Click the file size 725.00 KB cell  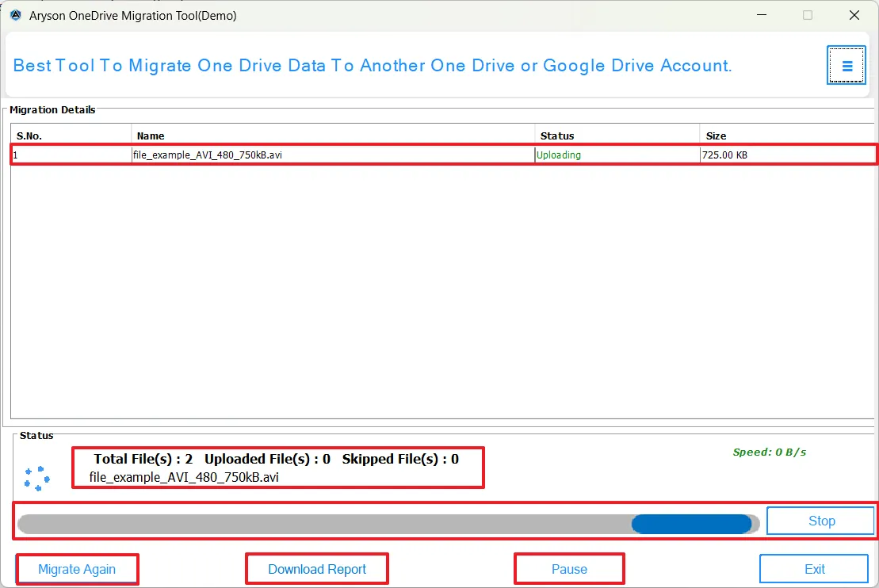pyautogui.click(x=724, y=155)
